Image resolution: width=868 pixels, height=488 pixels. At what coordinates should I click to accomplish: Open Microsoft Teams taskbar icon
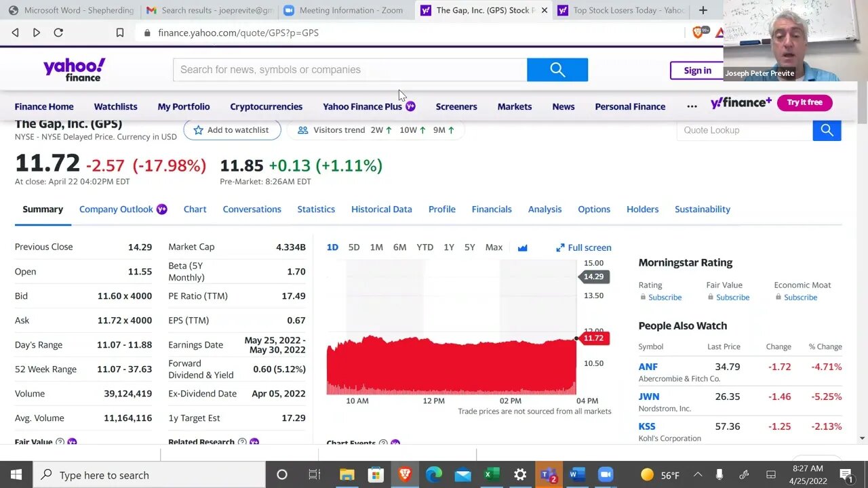549,475
